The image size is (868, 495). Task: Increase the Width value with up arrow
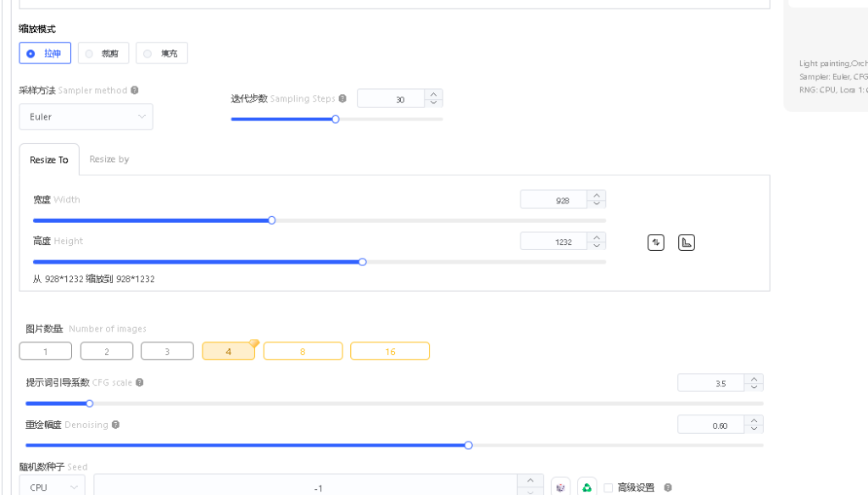click(x=597, y=196)
